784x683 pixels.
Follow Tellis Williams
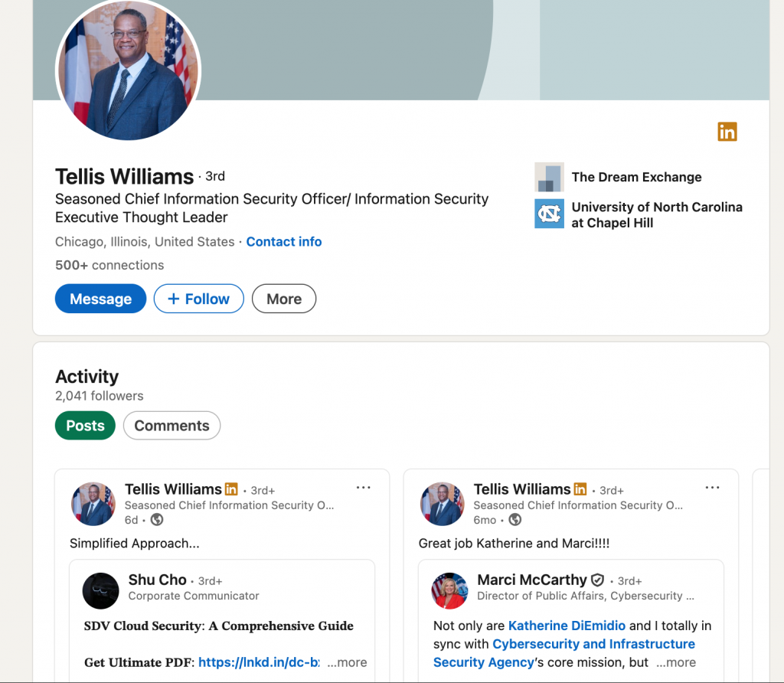click(198, 299)
